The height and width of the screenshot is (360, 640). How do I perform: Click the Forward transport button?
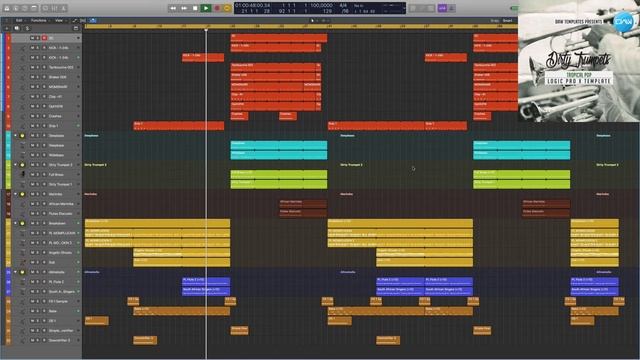click(x=184, y=8)
